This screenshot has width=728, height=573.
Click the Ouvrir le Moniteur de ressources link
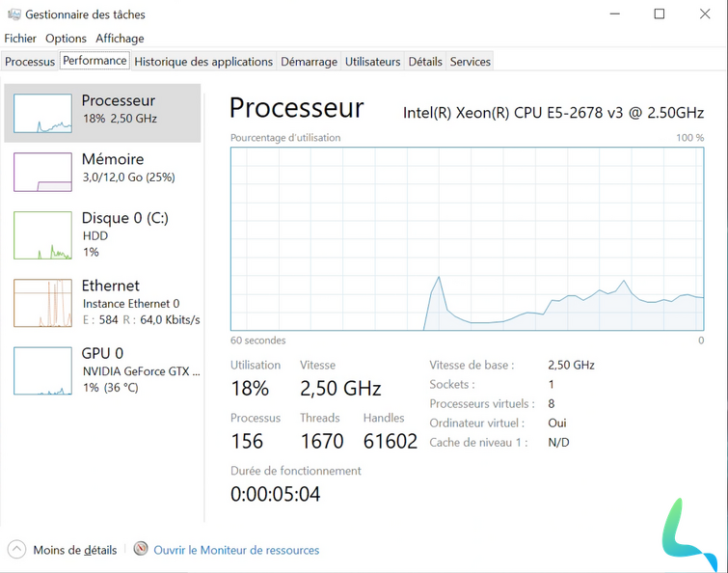[236, 550]
